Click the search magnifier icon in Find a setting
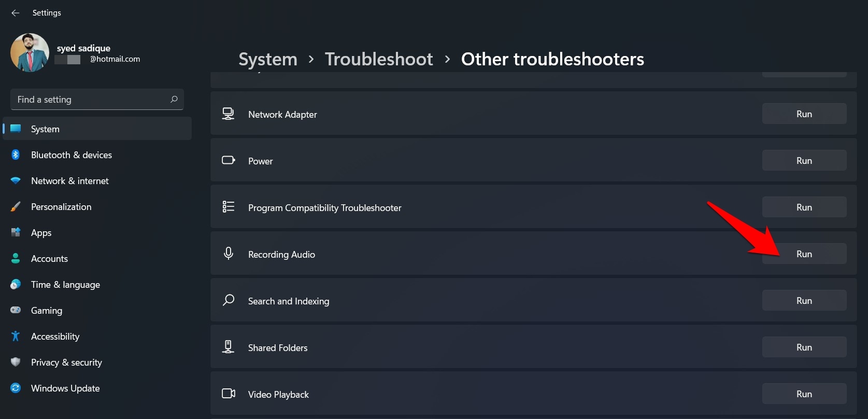Viewport: 868px width, 419px height. pos(174,99)
